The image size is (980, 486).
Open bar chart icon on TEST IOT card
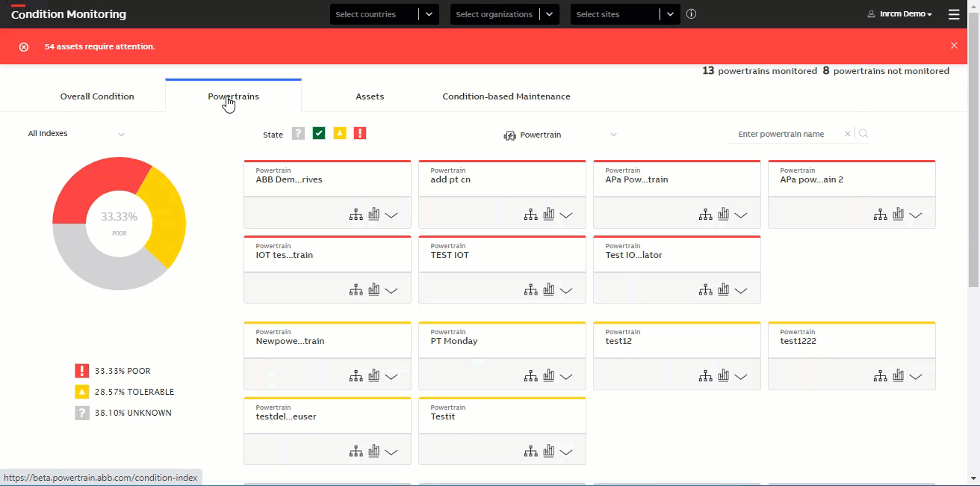(x=548, y=290)
